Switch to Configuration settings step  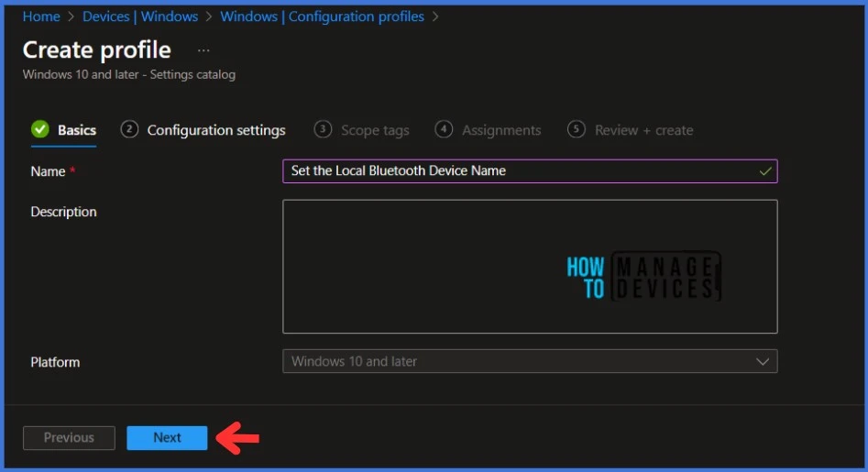(216, 130)
